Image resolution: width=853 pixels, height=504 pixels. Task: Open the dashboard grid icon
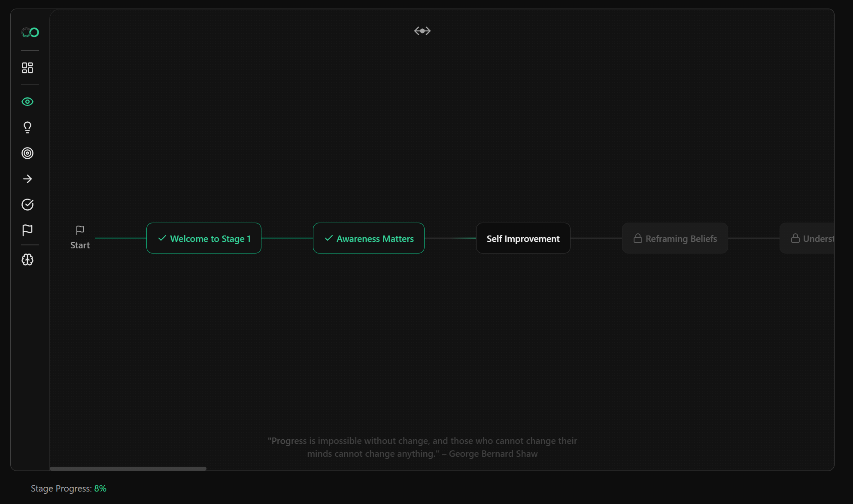click(x=27, y=68)
